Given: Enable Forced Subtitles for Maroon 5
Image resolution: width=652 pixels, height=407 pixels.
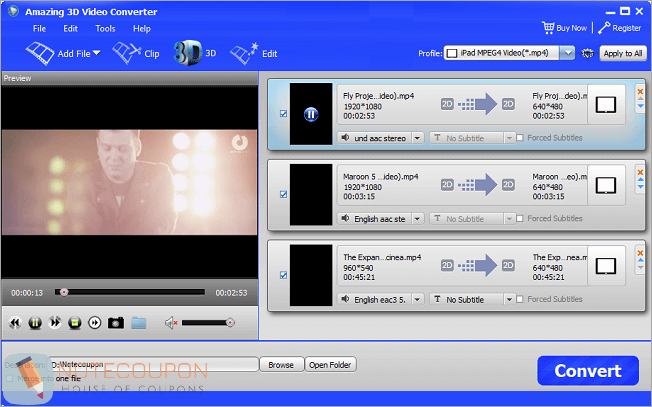Looking at the screenshot, I should (x=520, y=218).
